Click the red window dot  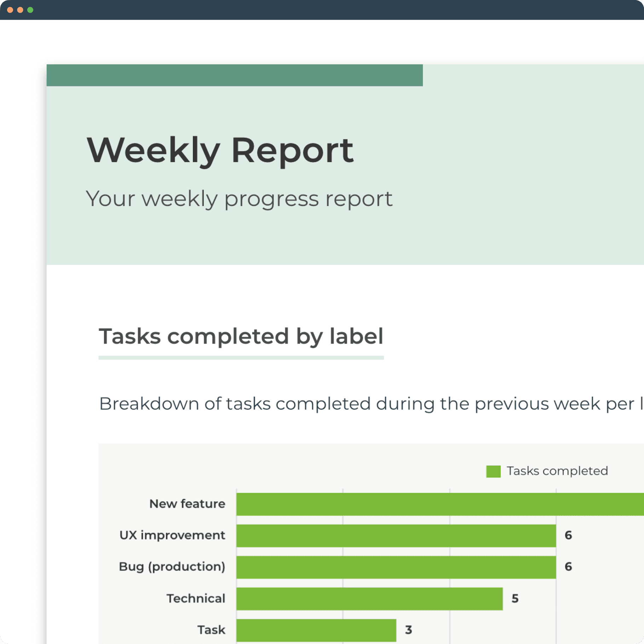[10, 10]
